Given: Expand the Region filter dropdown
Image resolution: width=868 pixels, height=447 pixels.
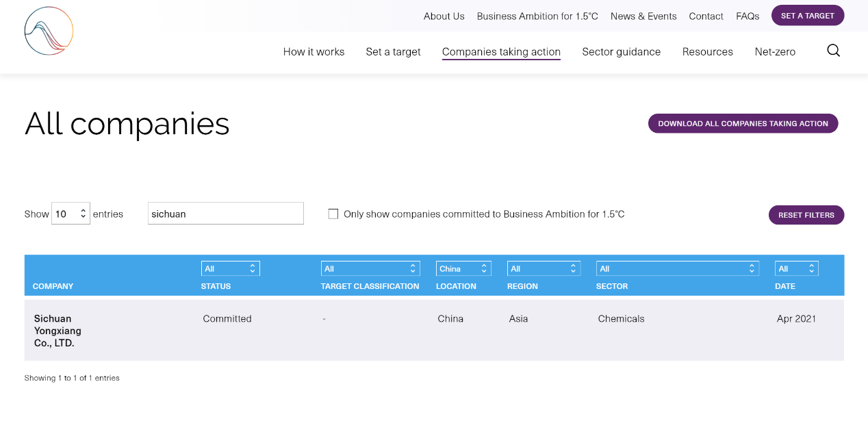Looking at the screenshot, I should coord(544,268).
